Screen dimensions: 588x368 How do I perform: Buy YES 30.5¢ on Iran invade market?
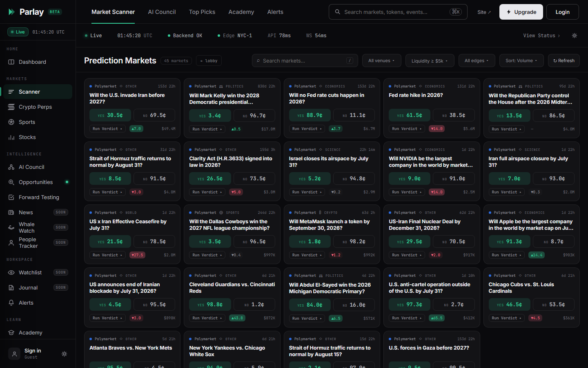point(110,115)
